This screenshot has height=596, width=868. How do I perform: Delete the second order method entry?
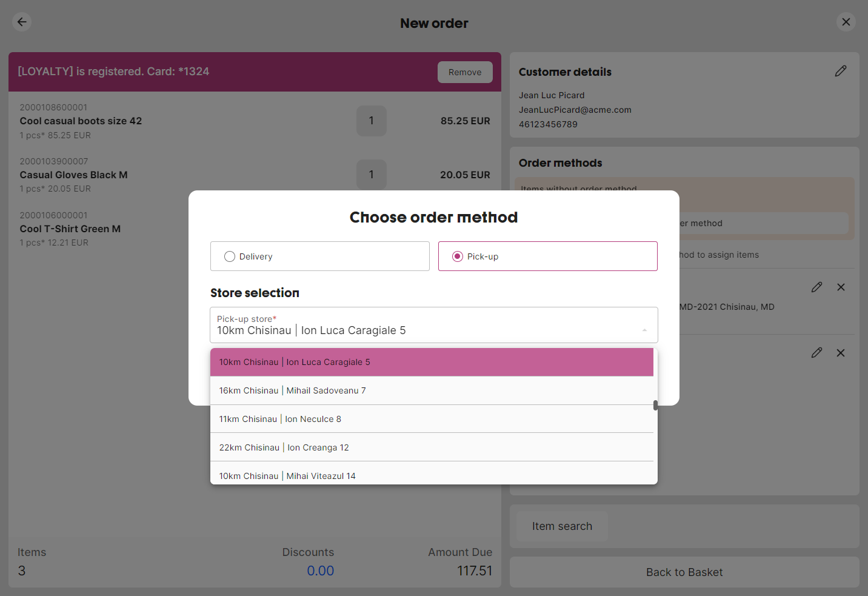841,353
